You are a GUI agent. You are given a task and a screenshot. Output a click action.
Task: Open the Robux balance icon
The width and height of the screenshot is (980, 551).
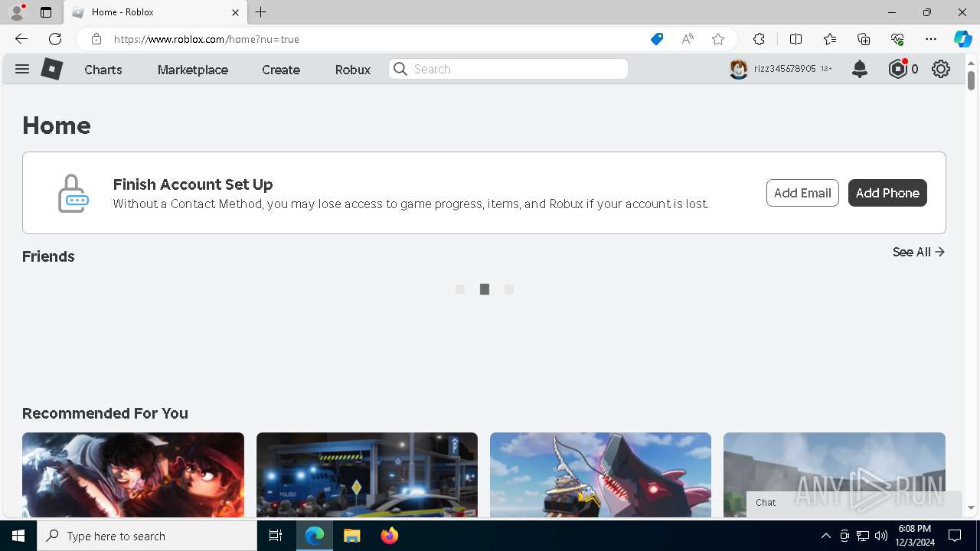(898, 69)
